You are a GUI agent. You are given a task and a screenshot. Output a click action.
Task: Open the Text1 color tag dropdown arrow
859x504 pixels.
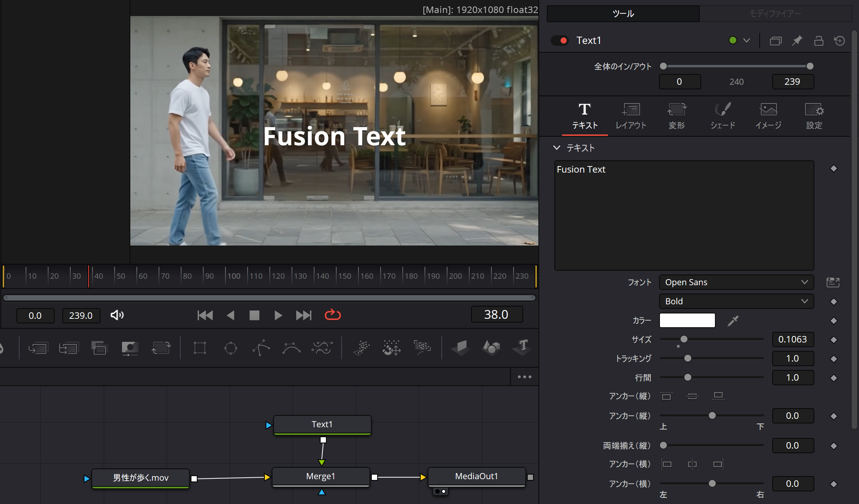coord(747,40)
